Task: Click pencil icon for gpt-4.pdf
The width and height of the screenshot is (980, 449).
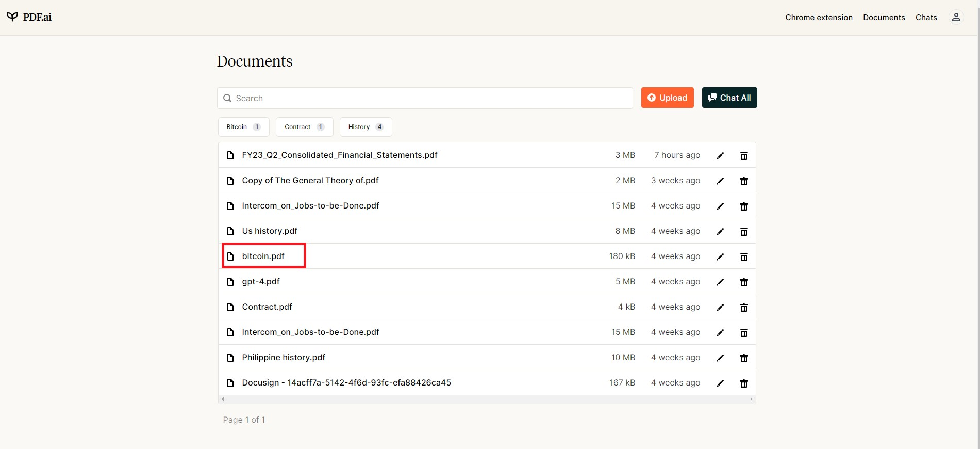Action: 720,282
